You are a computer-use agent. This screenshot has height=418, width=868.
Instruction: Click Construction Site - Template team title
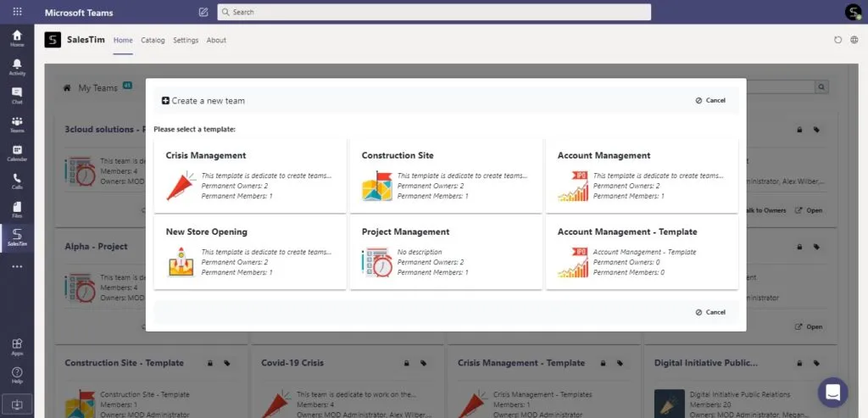pyautogui.click(x=124, y=363)
